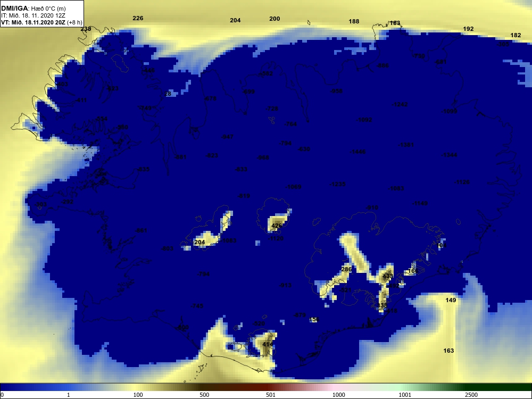Select the -745 label in the southwest
This screenshot has height=399, width=532.
(197, 306)
